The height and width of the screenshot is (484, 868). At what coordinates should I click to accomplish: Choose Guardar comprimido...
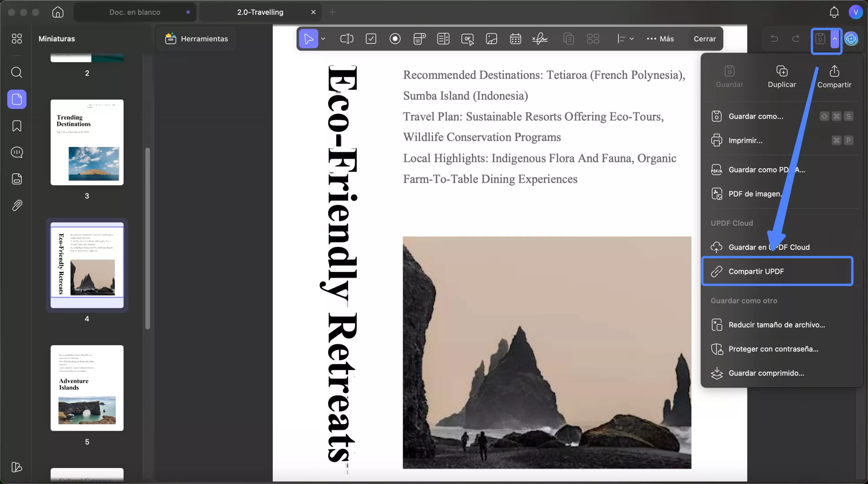(782, 373)
